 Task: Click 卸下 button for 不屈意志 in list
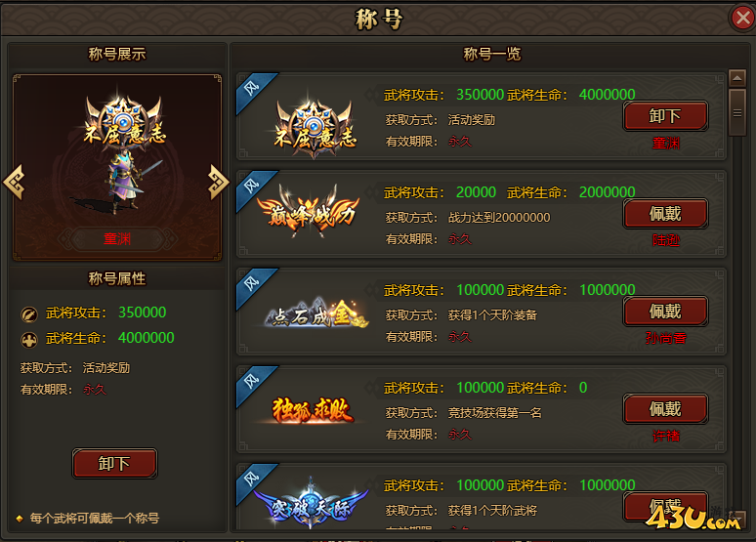[665, 116]
